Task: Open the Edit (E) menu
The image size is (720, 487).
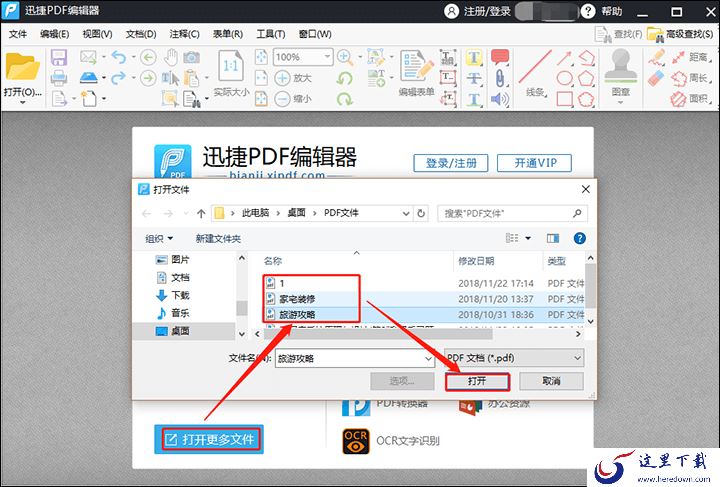Action: click(54, 34)
